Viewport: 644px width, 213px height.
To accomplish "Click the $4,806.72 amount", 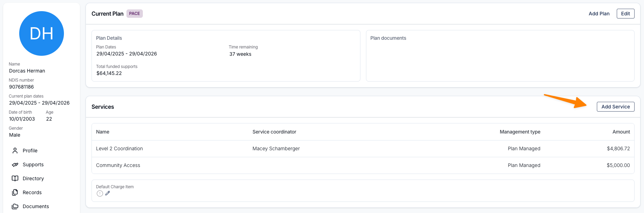I will coord(618,149).
